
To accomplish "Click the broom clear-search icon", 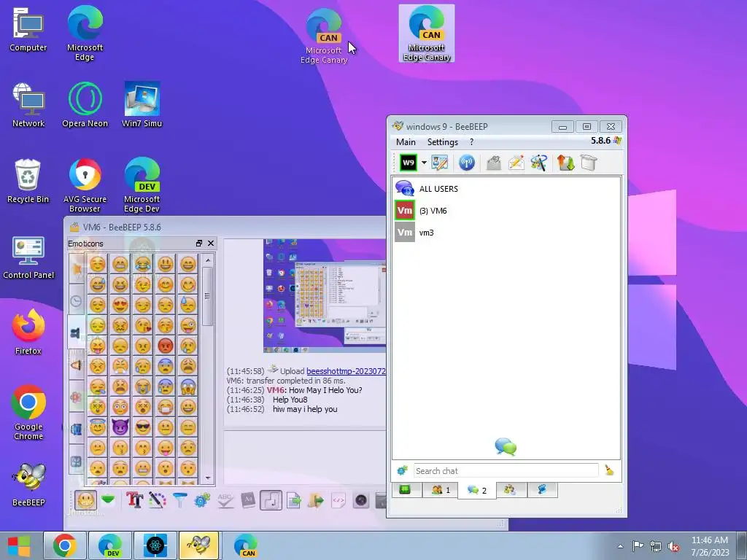I will click(609, 471).
